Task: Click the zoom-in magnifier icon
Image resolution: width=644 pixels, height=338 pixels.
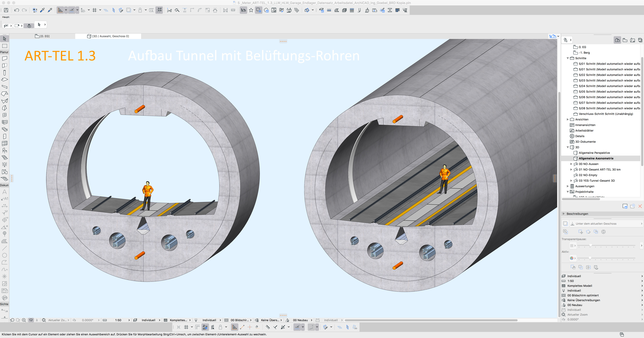Action: point(24,320)
